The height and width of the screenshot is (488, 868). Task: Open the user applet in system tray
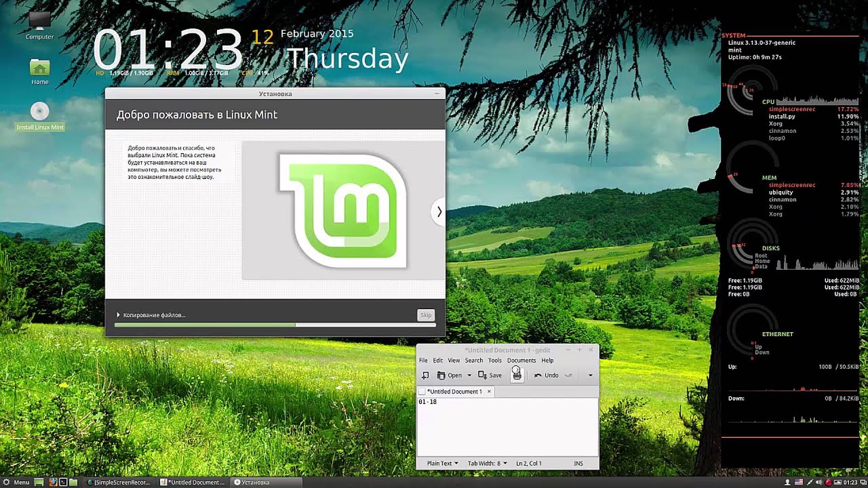787,483
